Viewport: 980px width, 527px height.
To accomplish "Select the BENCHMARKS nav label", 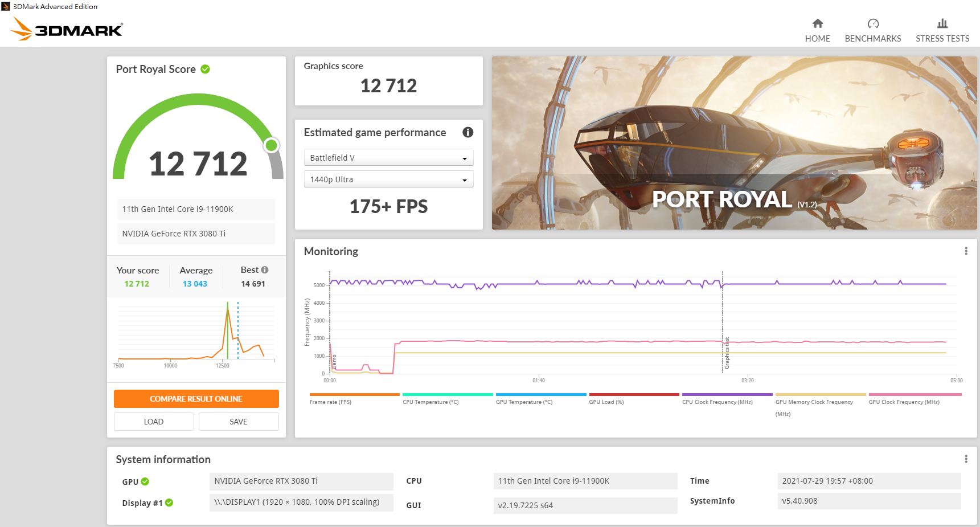I will click(873, 39).
